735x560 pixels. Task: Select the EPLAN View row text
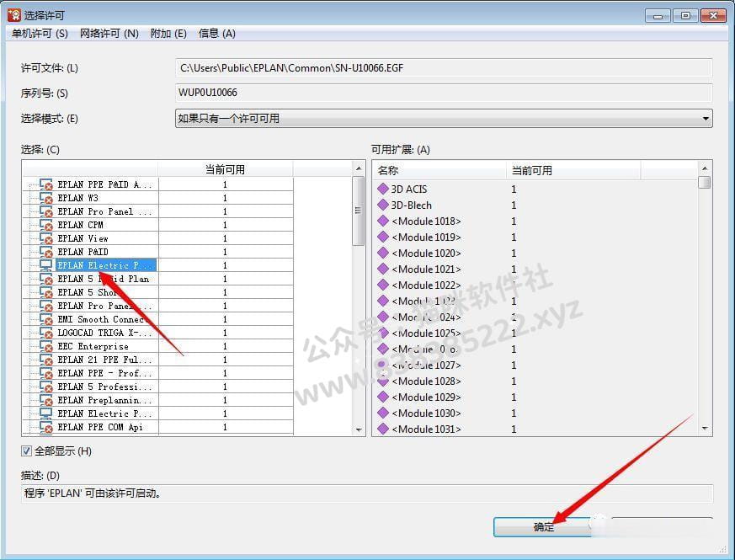tap(83, 238)
